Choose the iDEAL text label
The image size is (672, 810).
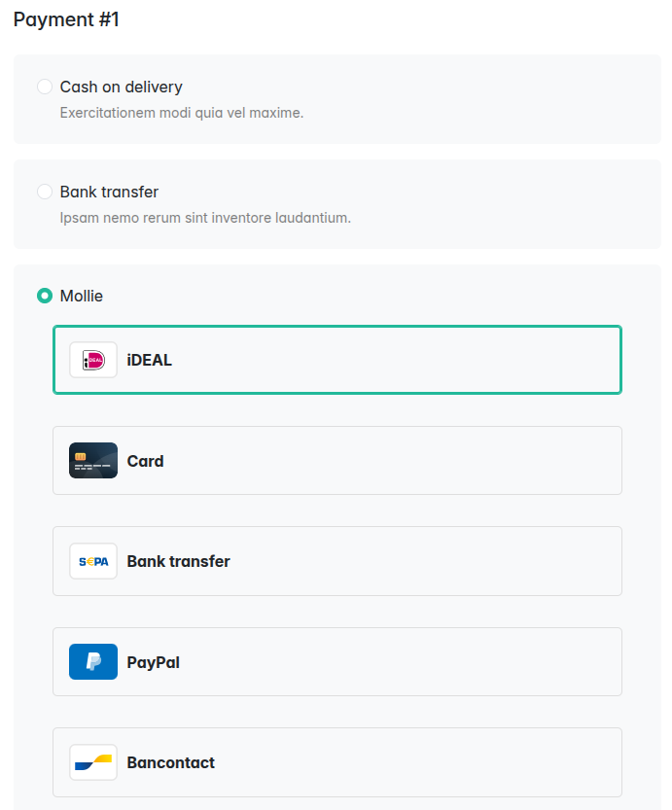point(150,360)
